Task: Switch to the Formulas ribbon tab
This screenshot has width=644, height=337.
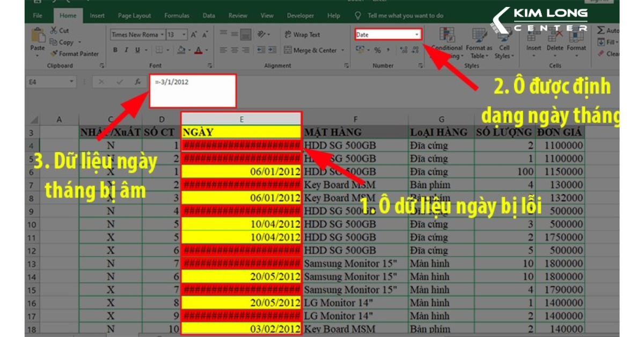Action: click(x=177, y=16)
